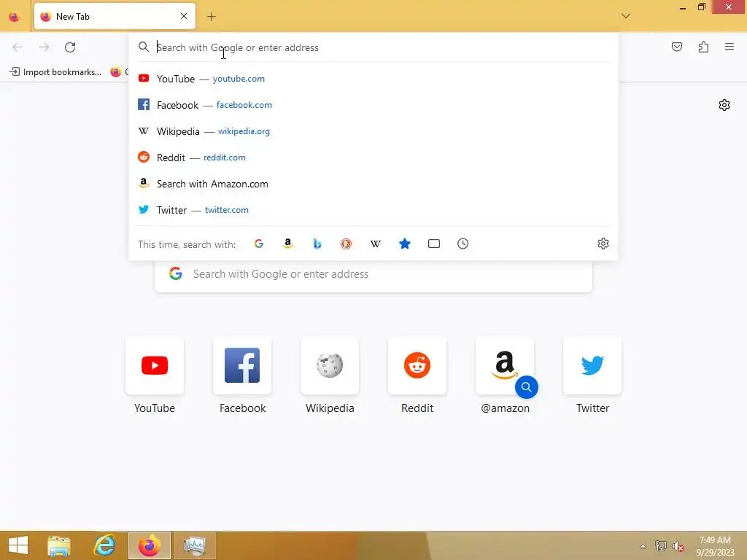Open the Extensions puzzle icon
This screenshot has height=560, width=747.
703,47
